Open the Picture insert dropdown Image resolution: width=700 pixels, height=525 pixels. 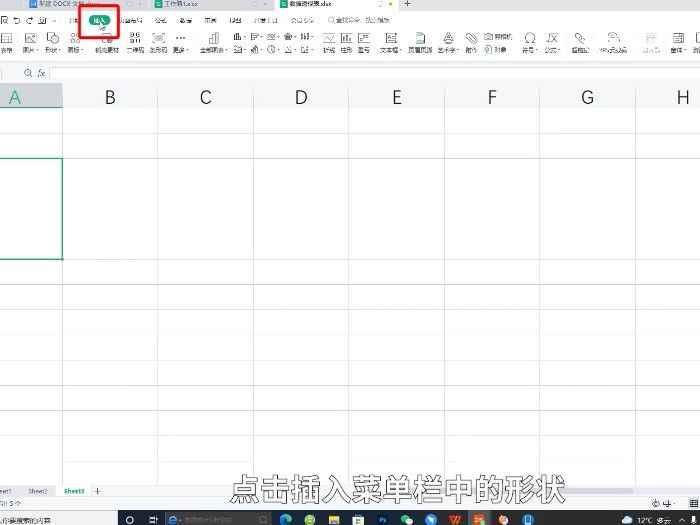pyautogui.click(x=30, y=42)
